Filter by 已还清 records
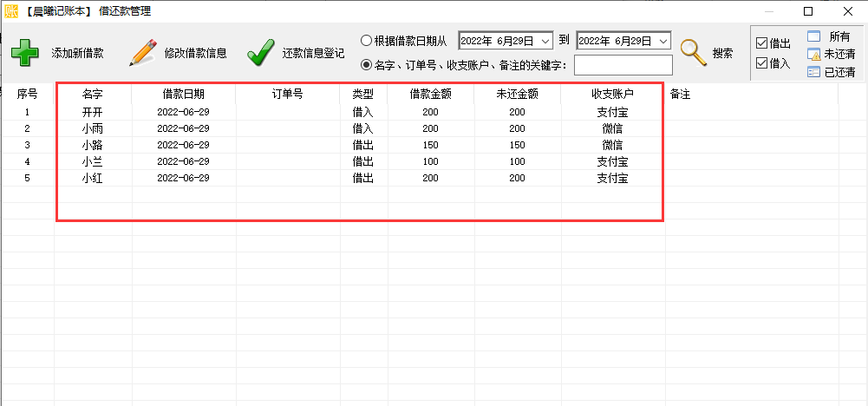The height and width of the screenshot is (406, 868). tap(839, 71)
